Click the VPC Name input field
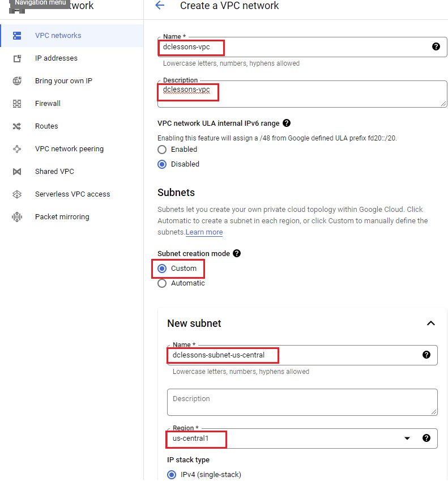This screenshot has width=448, height=481. click(x=302, y=47)
